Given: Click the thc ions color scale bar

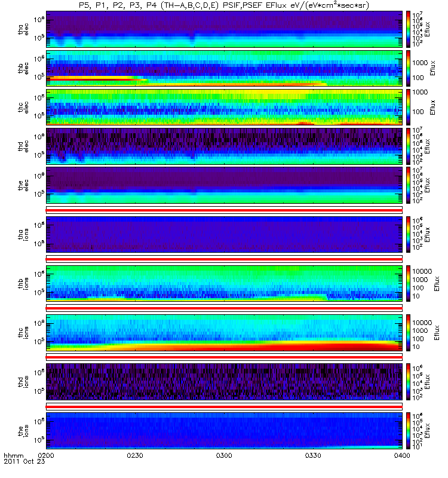Looking at the screenshot, I should 408,333.
